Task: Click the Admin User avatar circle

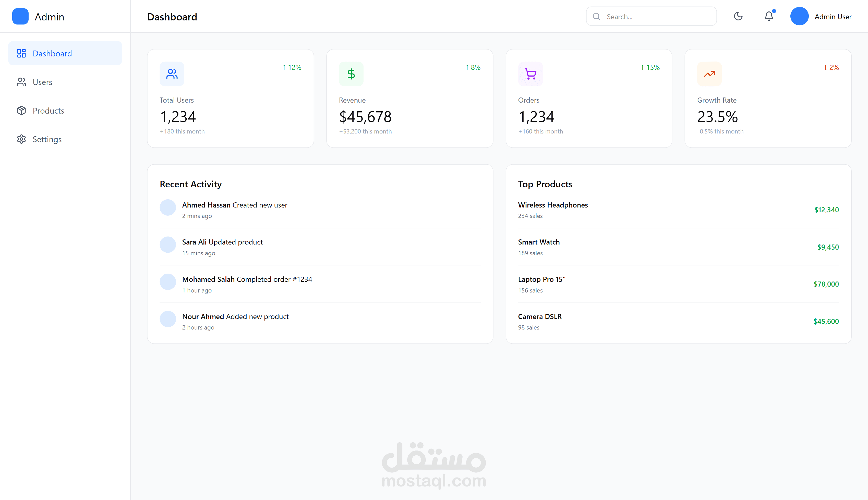Action: [799, 16]
